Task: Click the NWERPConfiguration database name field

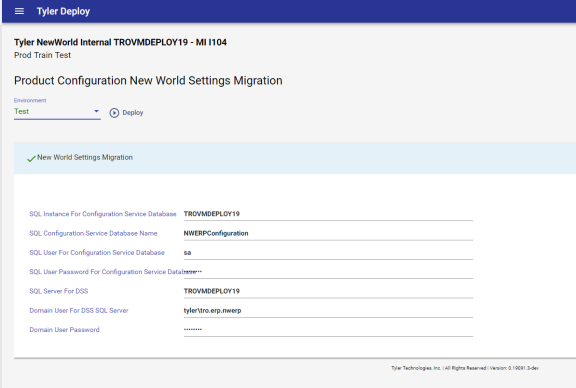Action: [x=328, y=233]
